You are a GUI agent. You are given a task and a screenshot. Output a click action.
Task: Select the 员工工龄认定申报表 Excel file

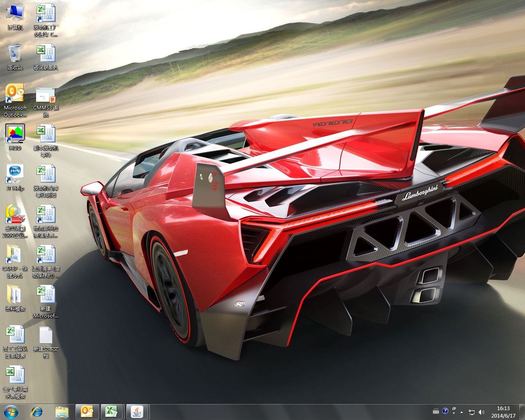tap(15, 342)
